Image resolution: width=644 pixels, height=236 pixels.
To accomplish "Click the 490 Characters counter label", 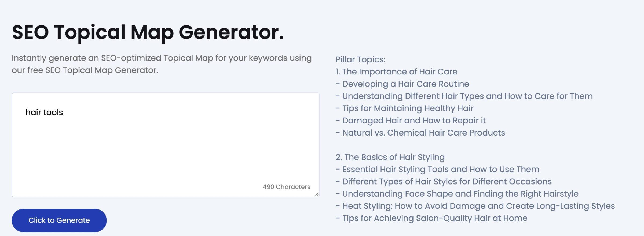I will (x=286, y=187).
